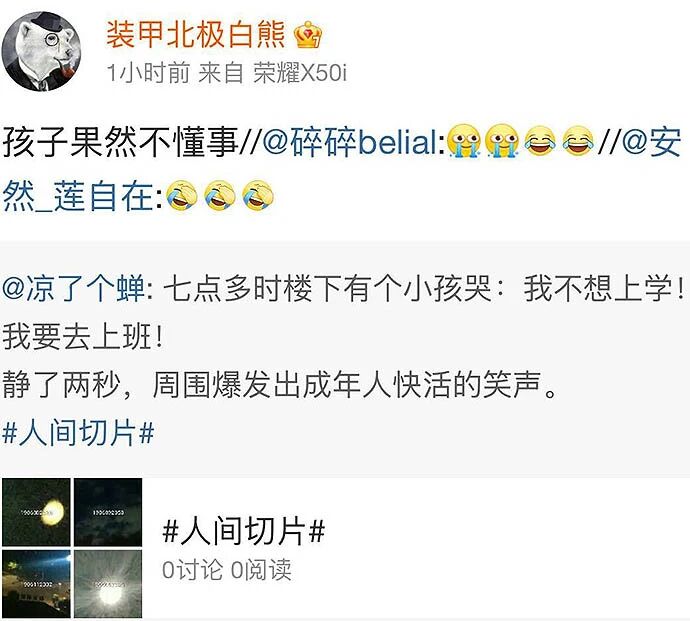This screenshot has width=690, height=621.
Task: View the top-right dark cloud thumbnail
Action: (x=108, y=512)
